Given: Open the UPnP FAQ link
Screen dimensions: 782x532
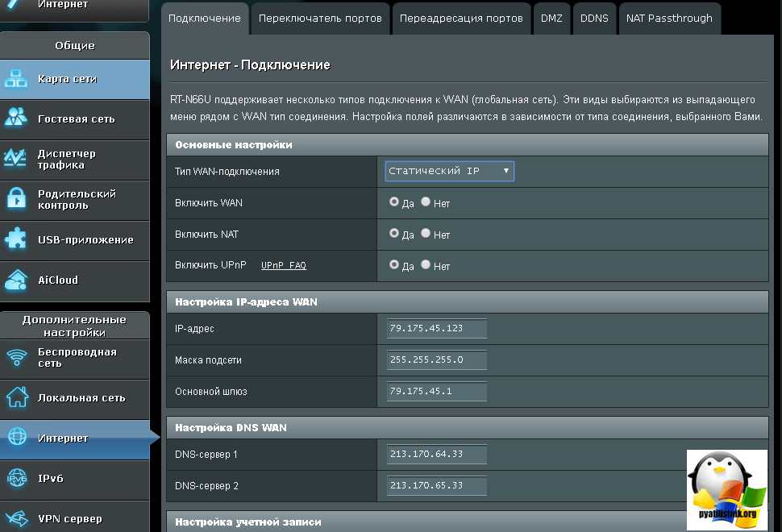Looking at the screenshot, I should pyautogui.click(x=283, y=265).
